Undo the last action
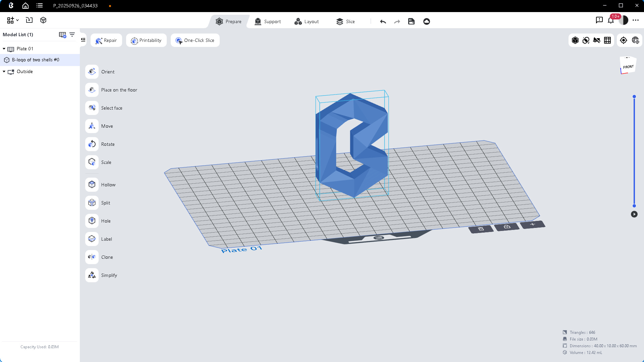Screen dimensions: 644x362 [383, 21]
